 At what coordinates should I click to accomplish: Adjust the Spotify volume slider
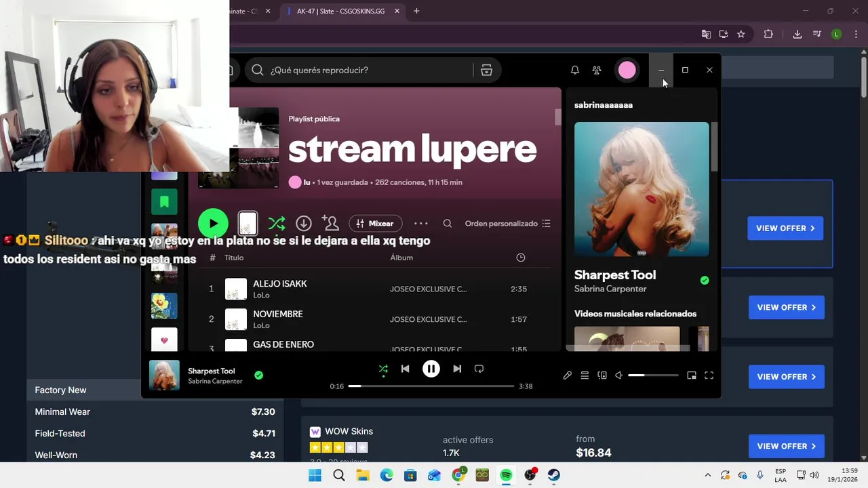pos(653,375)
